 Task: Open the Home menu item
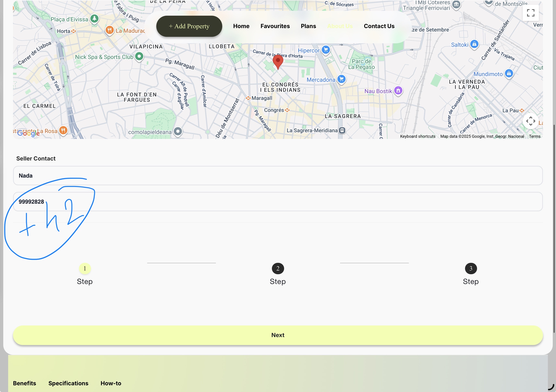(x=241, y=26)
